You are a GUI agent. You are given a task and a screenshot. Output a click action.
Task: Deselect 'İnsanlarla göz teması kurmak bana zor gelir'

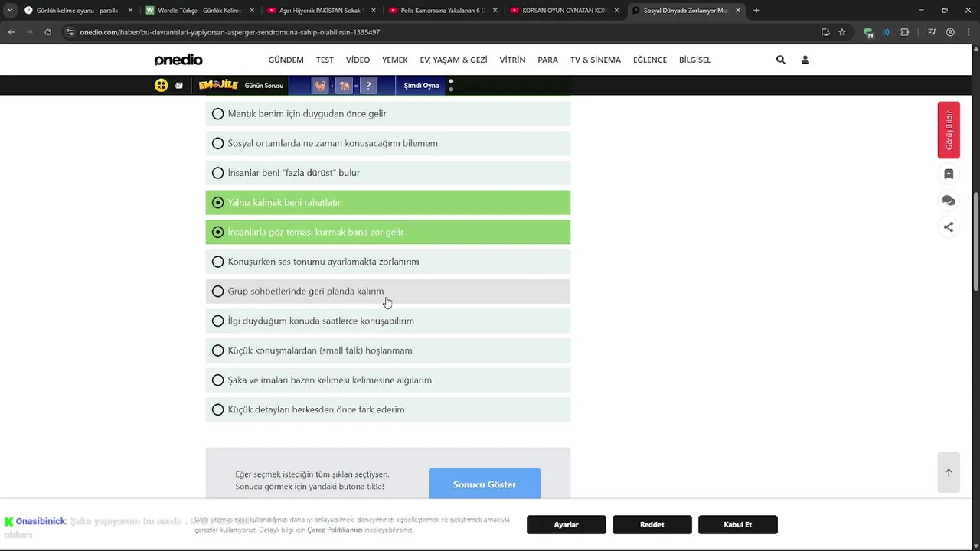(x=387, y=232)
